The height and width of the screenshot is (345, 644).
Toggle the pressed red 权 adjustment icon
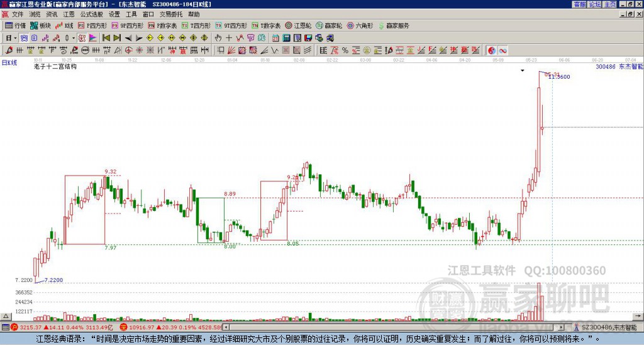82,38
